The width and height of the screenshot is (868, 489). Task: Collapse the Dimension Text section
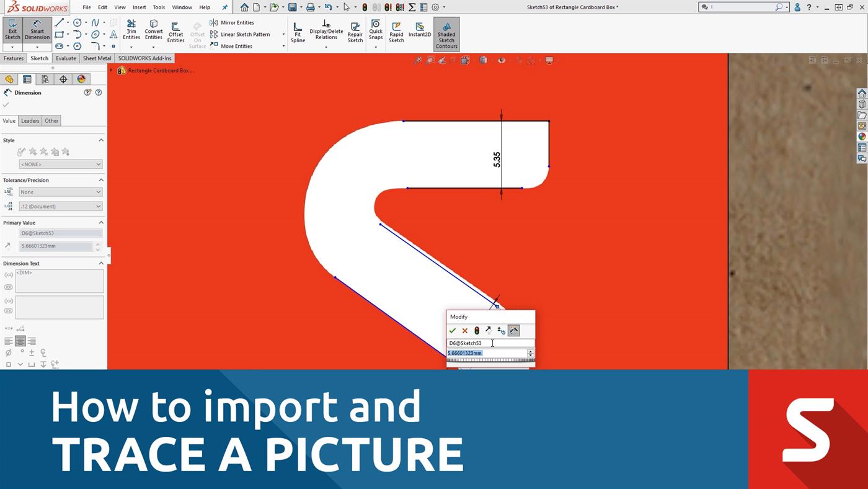(101, 263)
